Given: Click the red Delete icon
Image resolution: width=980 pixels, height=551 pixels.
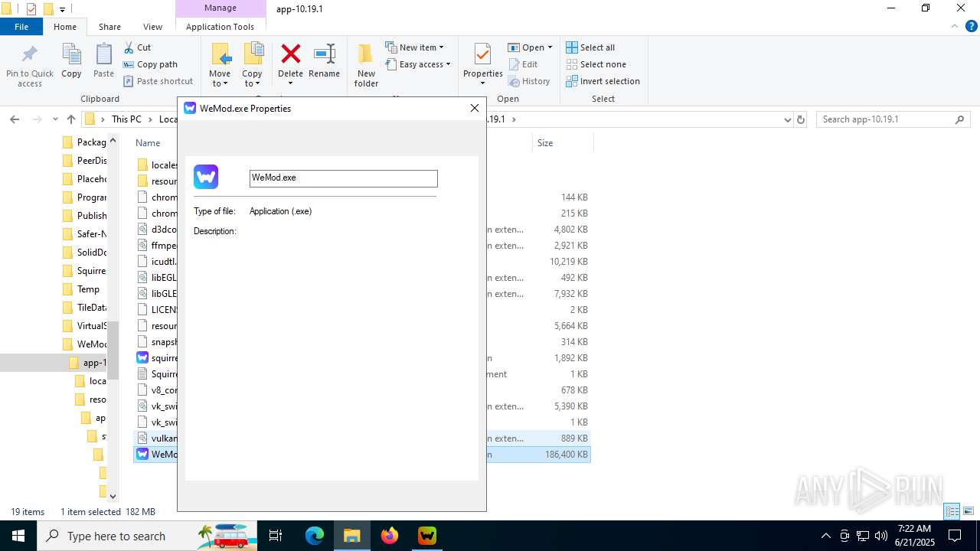Looking at the screenshot, I should [290, 54].
